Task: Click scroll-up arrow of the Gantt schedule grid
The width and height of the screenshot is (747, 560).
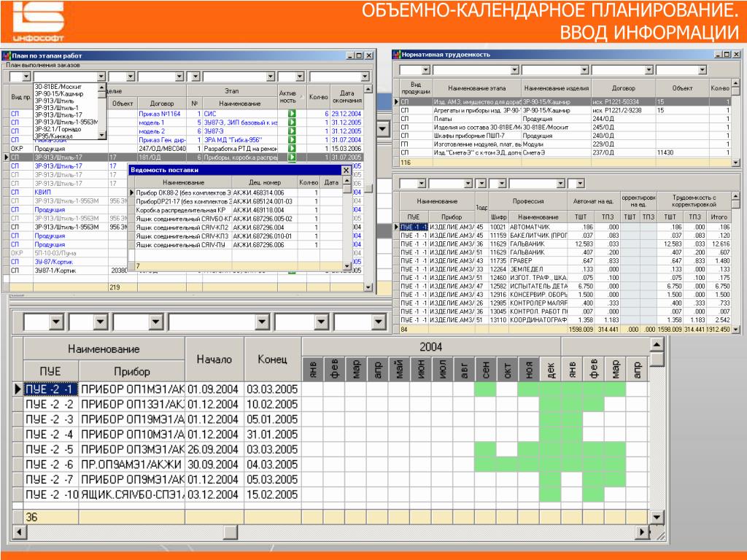Action: point(657,345)
